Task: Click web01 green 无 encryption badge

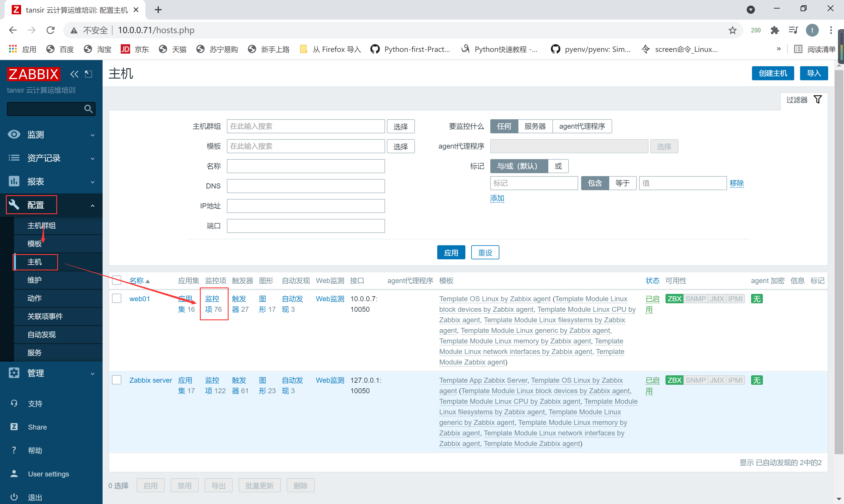Action: pos(757,299)
